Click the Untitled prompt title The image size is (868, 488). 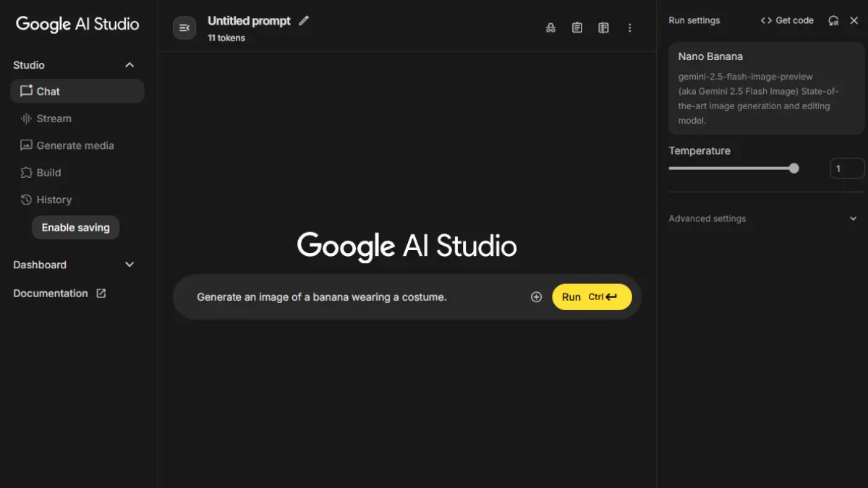tap(249, 21)
